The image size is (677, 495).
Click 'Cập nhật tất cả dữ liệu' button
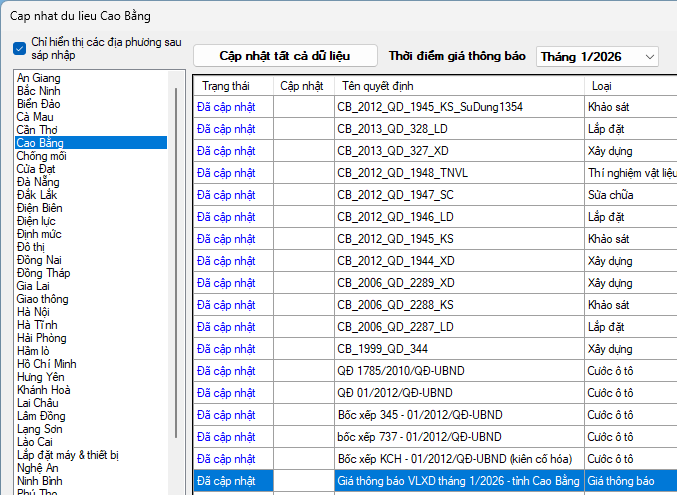pyautogui.click(x=285, y=56)
